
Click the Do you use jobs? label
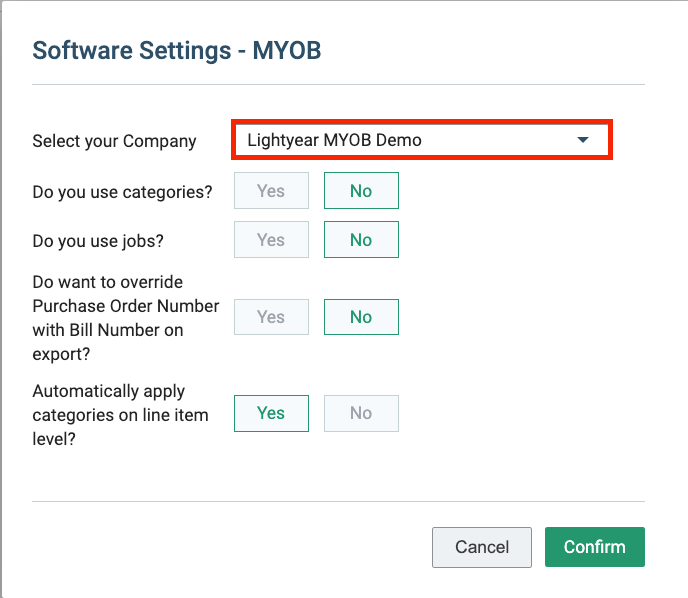point(98,241)
